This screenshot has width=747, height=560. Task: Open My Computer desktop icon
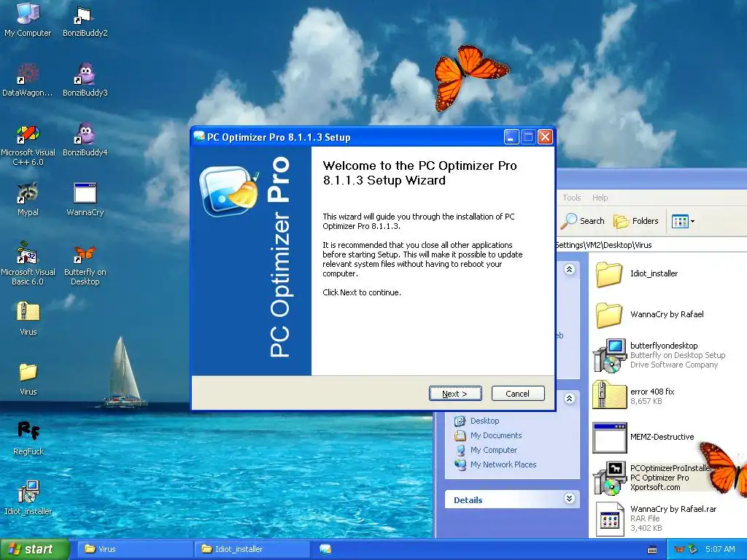tap(28, 19)
